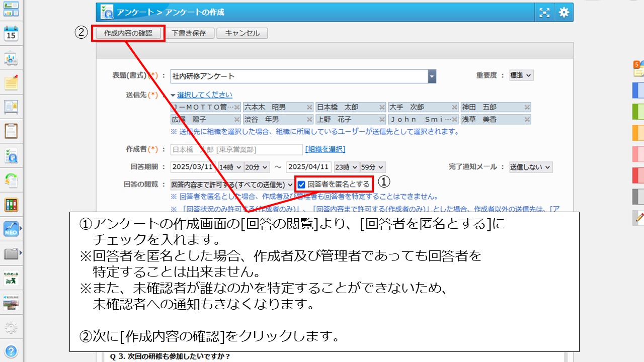Screen dimensions: 644x362
Task: Open the portal icon at sidebar top
Action: point(11,9)
